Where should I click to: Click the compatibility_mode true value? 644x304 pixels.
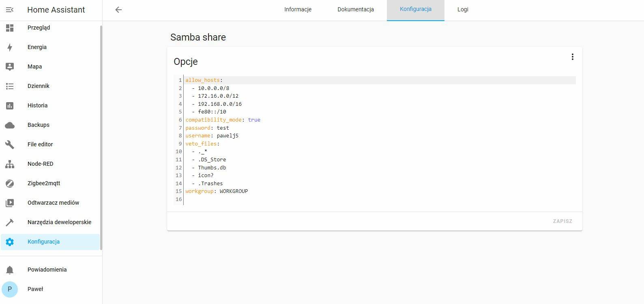pyautogui.click(x=254, y=120)
